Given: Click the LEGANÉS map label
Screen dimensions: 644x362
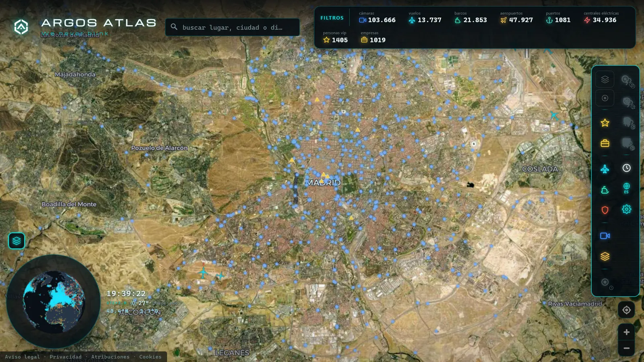Looking at the screenshot, I should coord(232,353).
